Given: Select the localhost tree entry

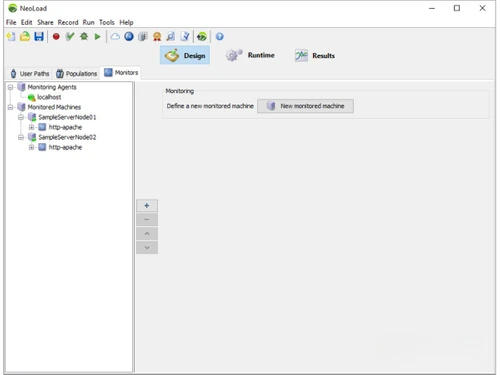Looking at the screenshot, I should [49, 97].
